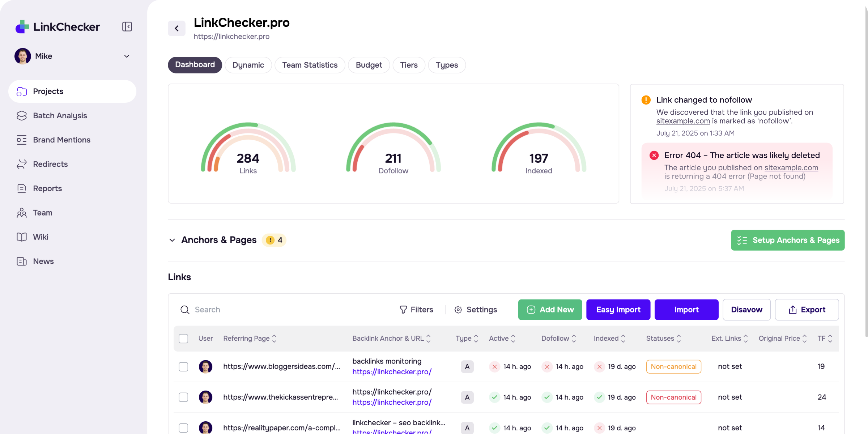Click the 211 Dofollow gauge
Viewport: 868px width, 434px height.
click(393, 148)
